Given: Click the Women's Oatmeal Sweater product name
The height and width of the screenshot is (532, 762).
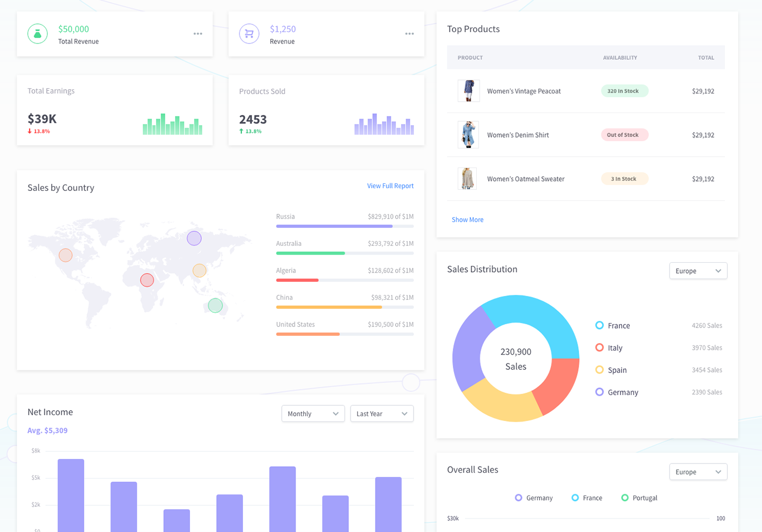Looking at the screenshot, I should pos(526,179).
